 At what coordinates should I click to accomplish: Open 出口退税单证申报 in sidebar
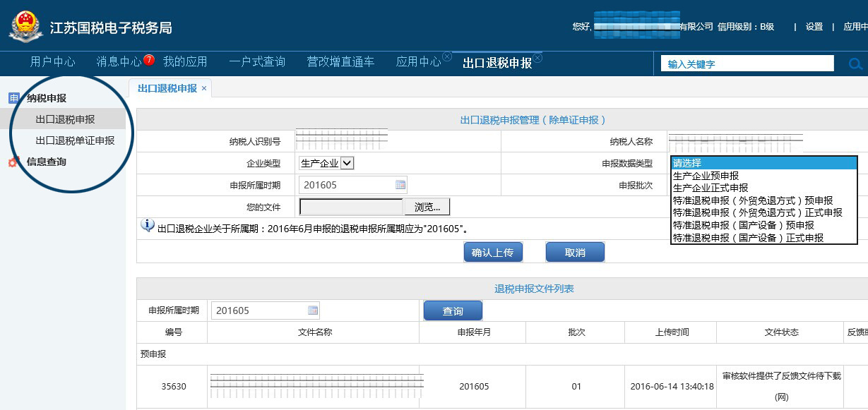pyautogui.click(x=75, y=140)
